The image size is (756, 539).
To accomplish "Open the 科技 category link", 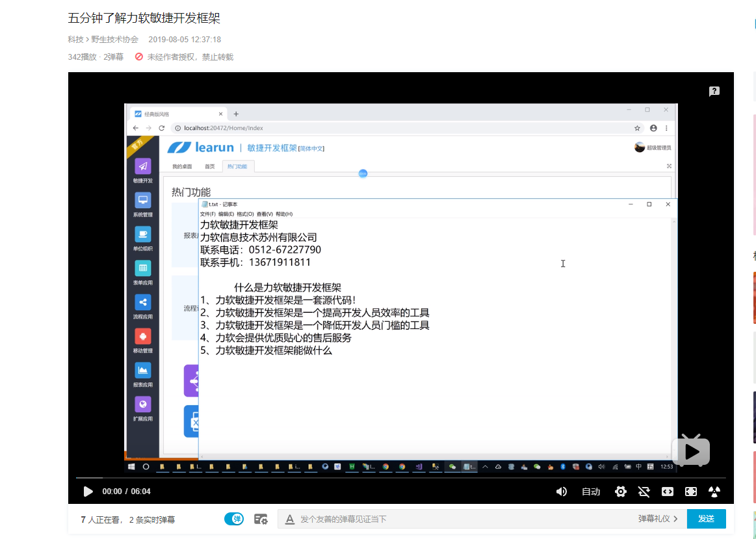I will [x=75, y=40].
